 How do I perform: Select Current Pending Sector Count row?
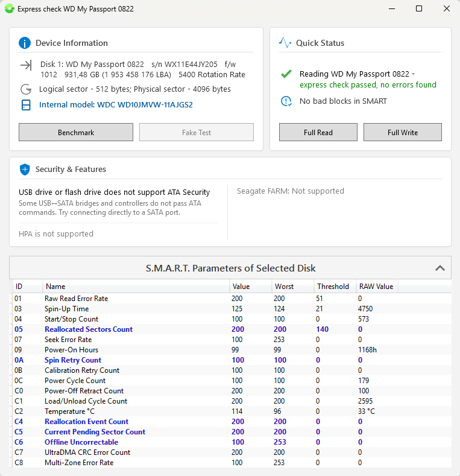pos(232,432)
